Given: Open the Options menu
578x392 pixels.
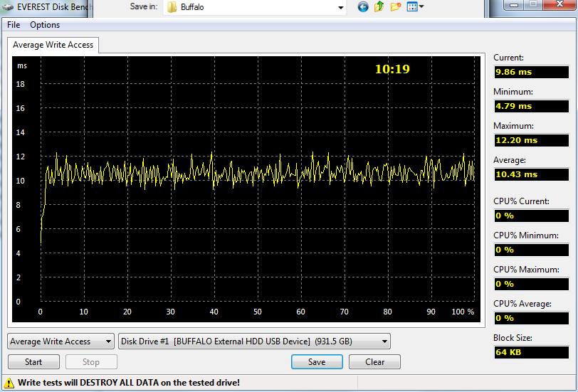Looking at the screenshot, I should (45, 25).
